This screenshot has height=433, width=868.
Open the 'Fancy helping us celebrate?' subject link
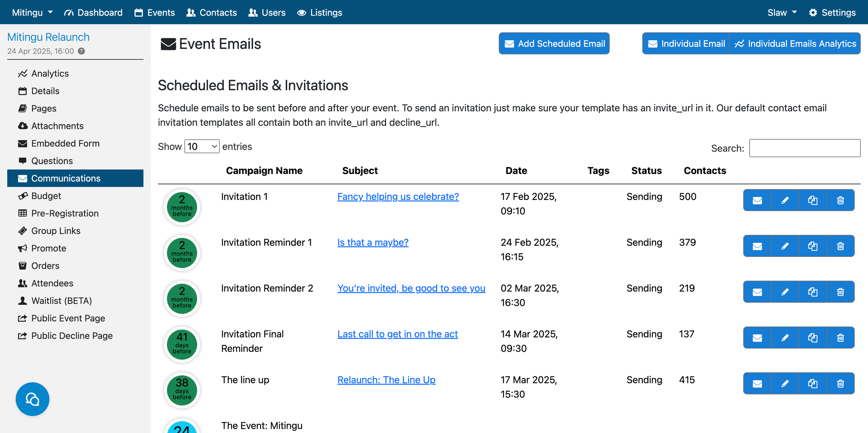click(x=398, y=197)
